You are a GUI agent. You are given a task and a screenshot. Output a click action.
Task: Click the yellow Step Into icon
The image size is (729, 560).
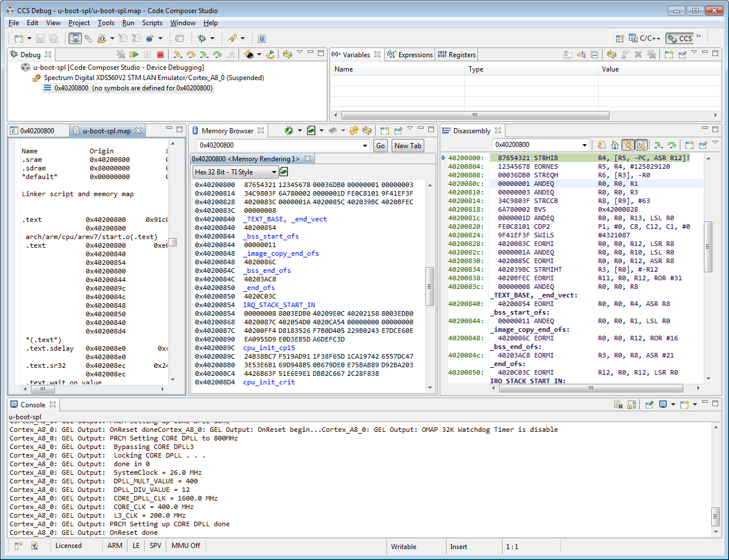(178, 54)
